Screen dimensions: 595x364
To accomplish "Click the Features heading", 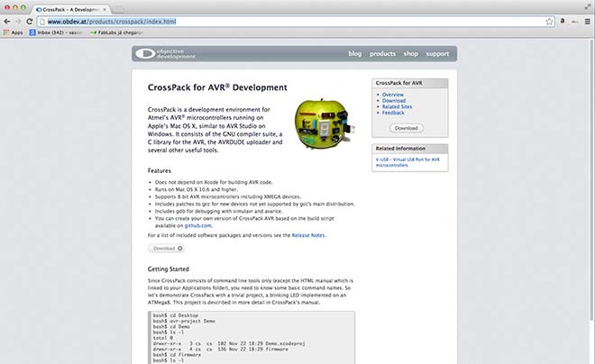I will (160, 170).
